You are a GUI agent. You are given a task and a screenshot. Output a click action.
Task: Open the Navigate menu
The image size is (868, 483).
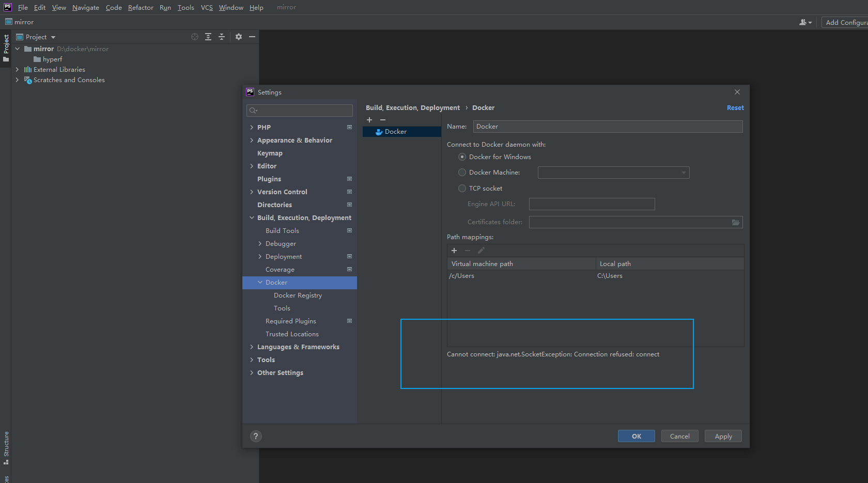(86, 7)
